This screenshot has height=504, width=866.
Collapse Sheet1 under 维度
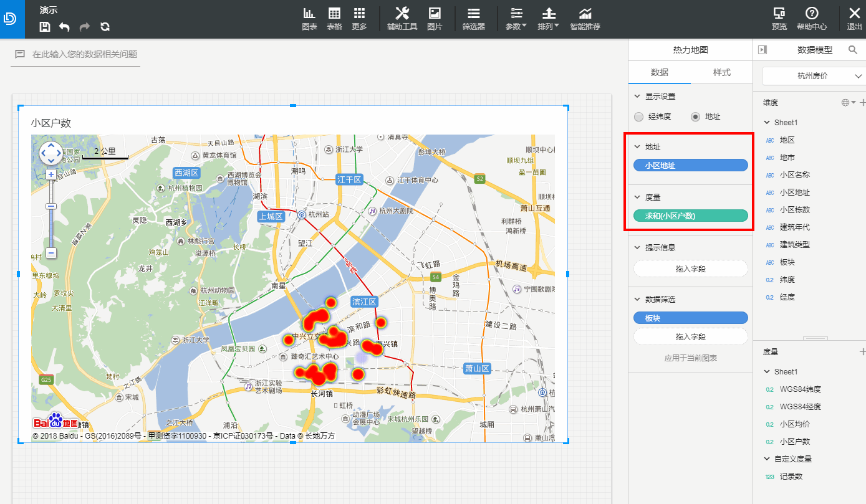click(767, 123)
